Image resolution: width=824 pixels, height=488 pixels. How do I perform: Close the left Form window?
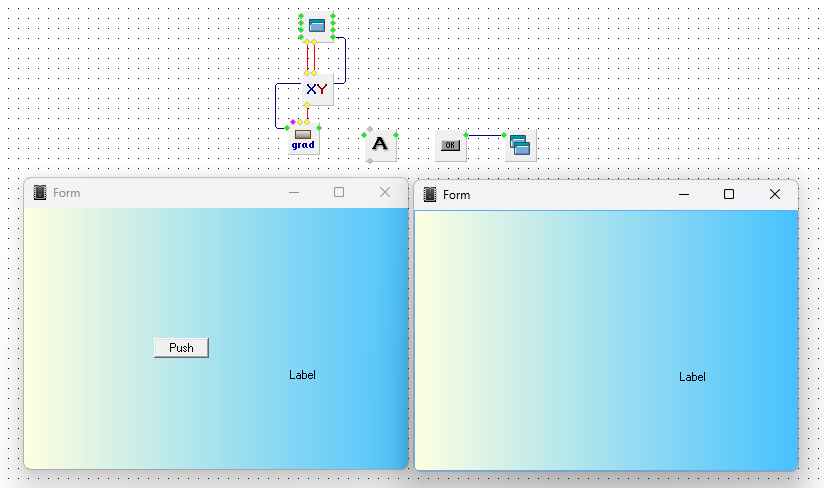click(x=385, y=193)
